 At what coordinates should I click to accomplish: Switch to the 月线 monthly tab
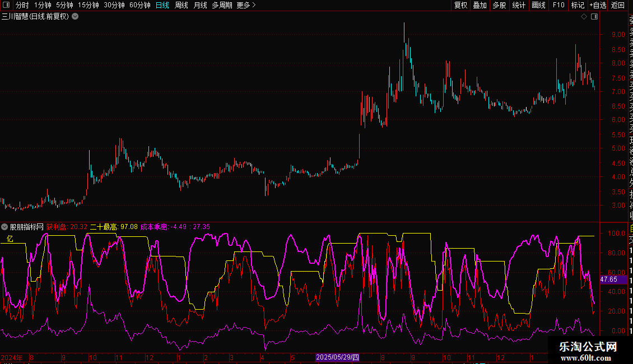point(200,5)
